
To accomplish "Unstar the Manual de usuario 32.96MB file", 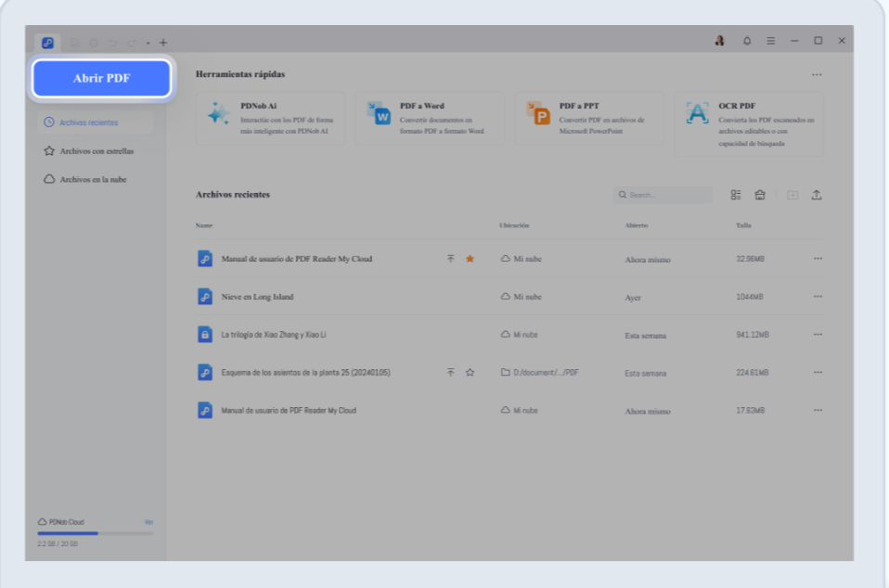I will [470, 259].
